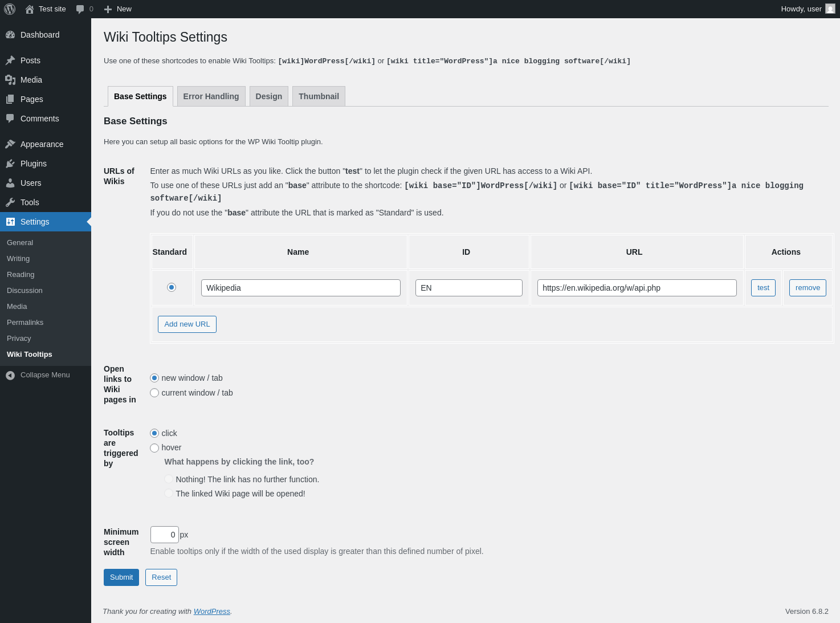Click the Comments icon in sidebar
The width and height of the screenshot is (840, 623).
coord(10,119)
